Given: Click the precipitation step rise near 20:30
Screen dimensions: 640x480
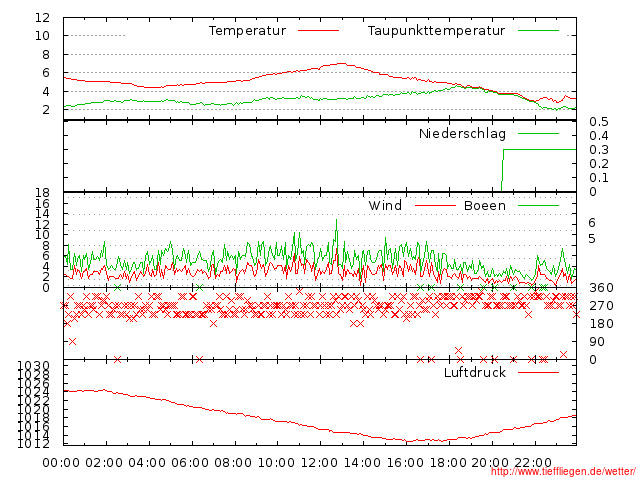Looking at the screenshot, I should [502, 169].
